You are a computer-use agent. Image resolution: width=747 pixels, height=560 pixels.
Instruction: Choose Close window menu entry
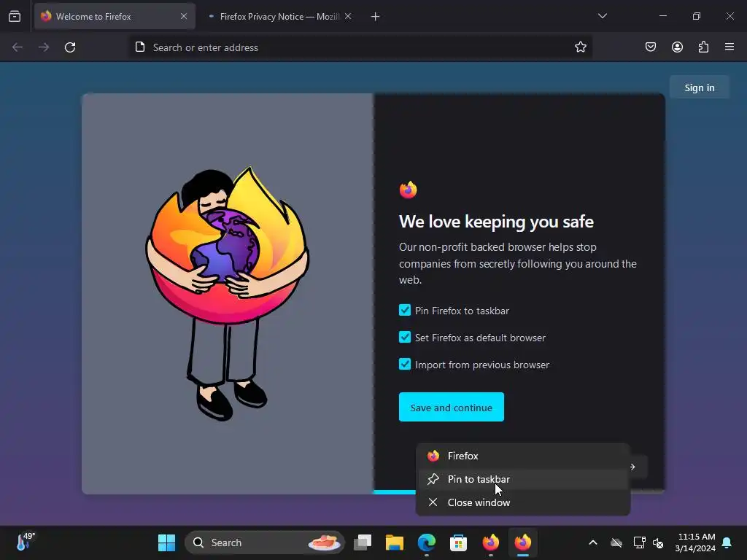pos(523,502)
